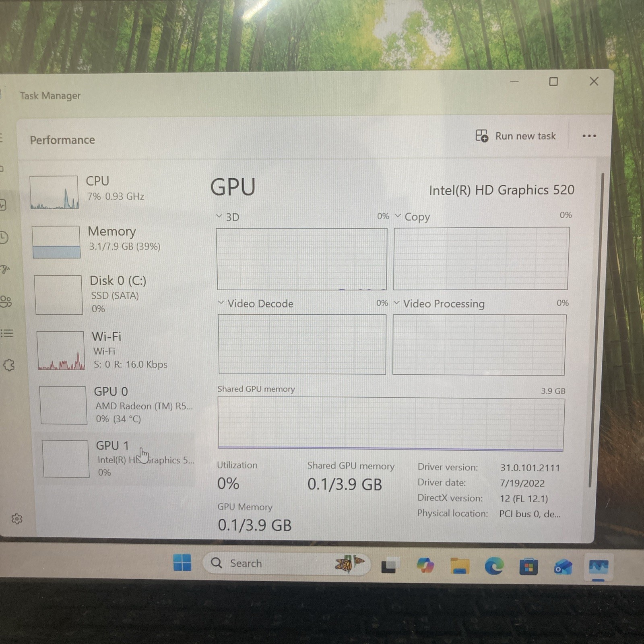
Task: Click DirectX version 12 (FL 12.1)
Action: click(524, 498)
